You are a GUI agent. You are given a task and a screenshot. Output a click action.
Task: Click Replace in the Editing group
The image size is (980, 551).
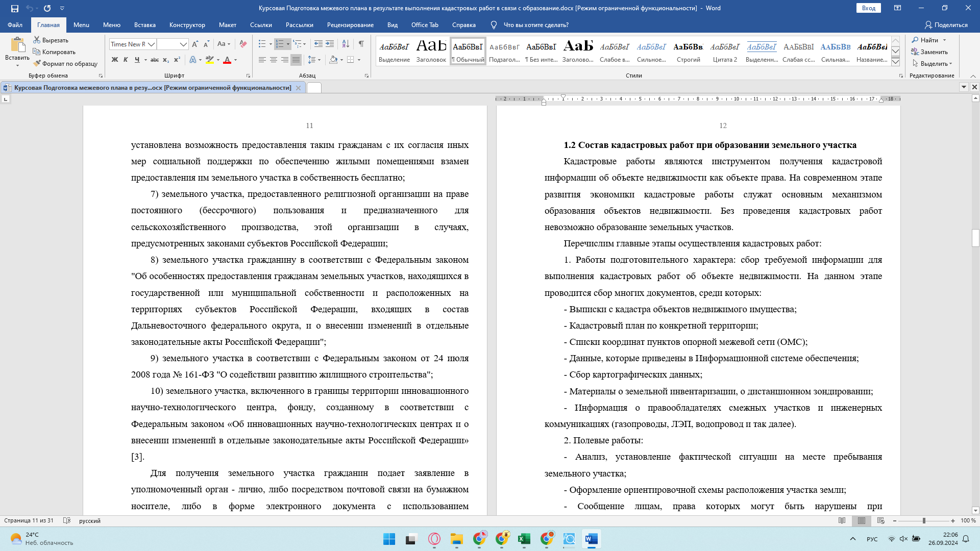(929, 52)
